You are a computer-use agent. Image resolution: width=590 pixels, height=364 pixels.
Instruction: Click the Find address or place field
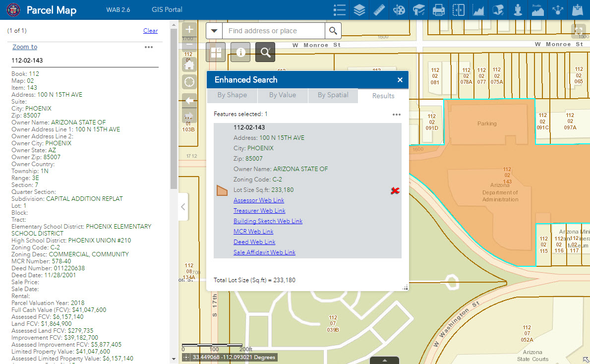coord(274,31)
